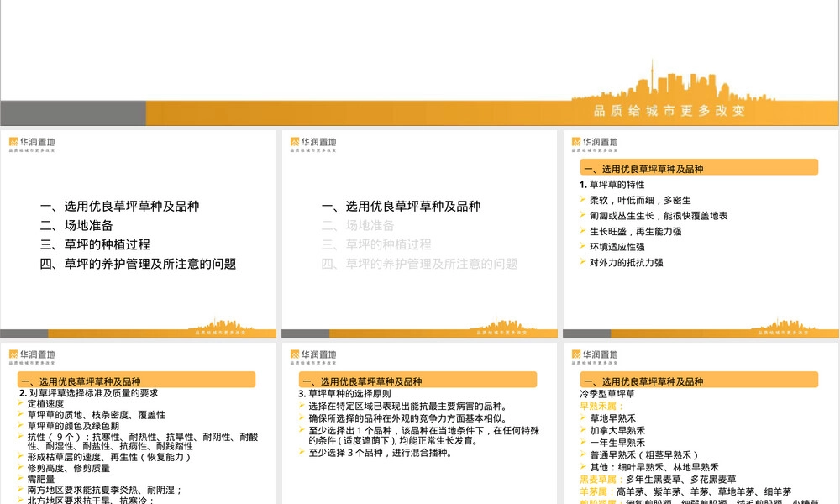Image resolution: width=840 pixels, height=504 pixels.
Task: Click the black heading 二、场地准备
Action: point(76,225)
